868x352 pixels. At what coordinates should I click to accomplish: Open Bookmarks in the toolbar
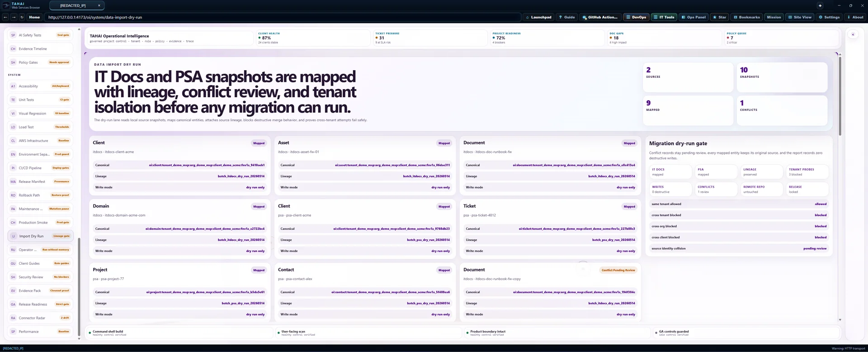click(x=746, y=17)
